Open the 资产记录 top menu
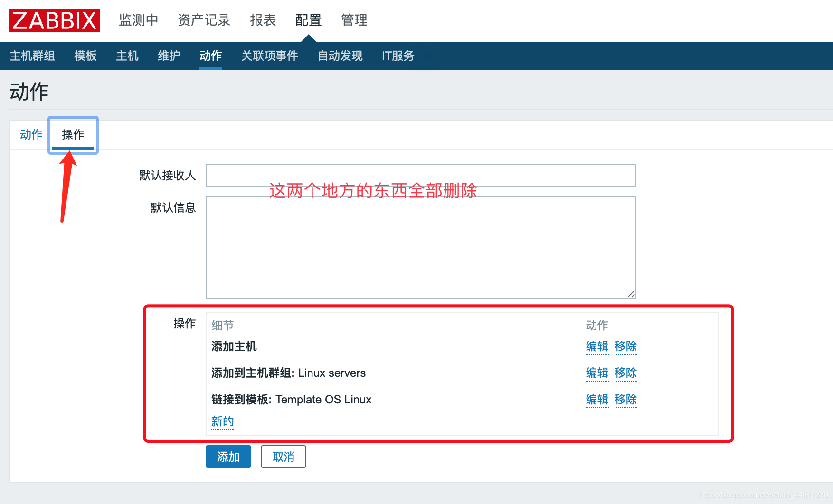833x504 pixels. [x=204, y=20]
